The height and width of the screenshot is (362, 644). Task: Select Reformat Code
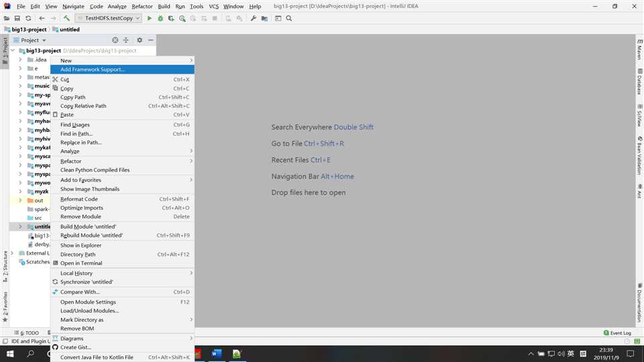pos(122,199)
